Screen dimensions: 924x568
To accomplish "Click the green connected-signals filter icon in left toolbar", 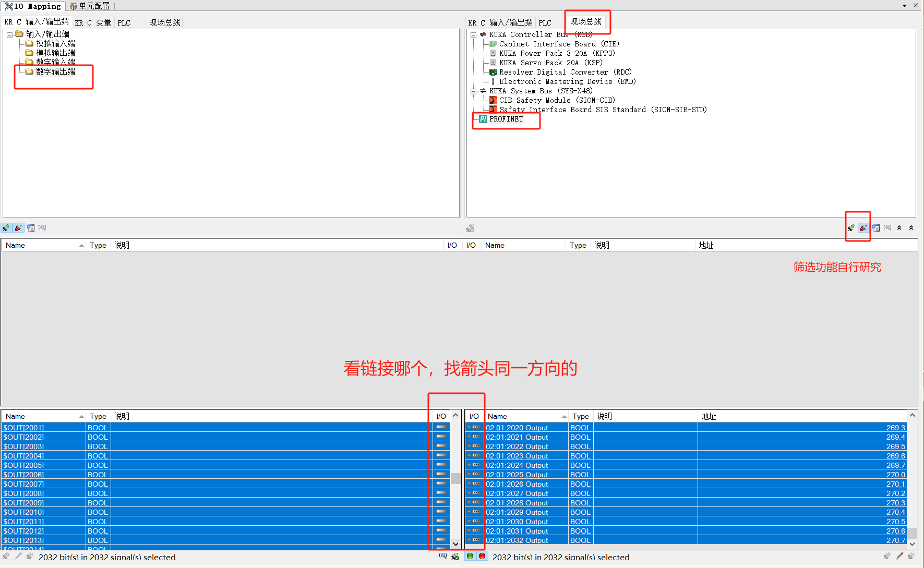I will [6, 228].
